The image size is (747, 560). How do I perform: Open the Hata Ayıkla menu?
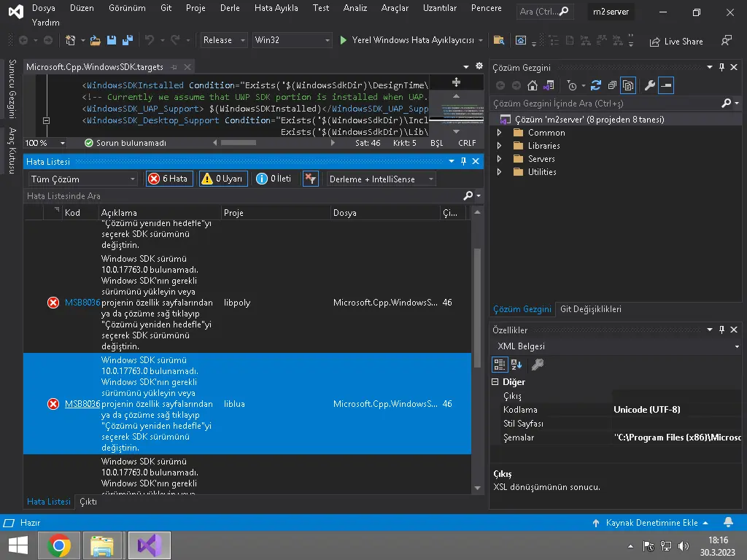pyautogui.click(x=276, y=8)
